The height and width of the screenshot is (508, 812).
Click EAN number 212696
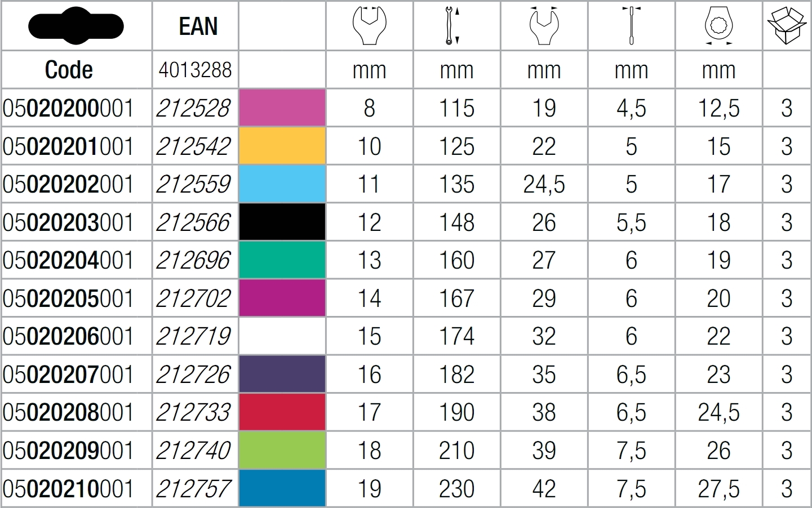coord(193,260)
